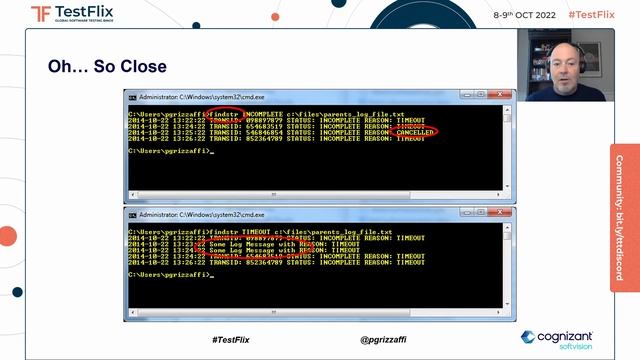Viewport: 640px width, 360px height.
Task: Click the horizontal scrollbar thumb in the upper cmd window
Action: point(273,195)
